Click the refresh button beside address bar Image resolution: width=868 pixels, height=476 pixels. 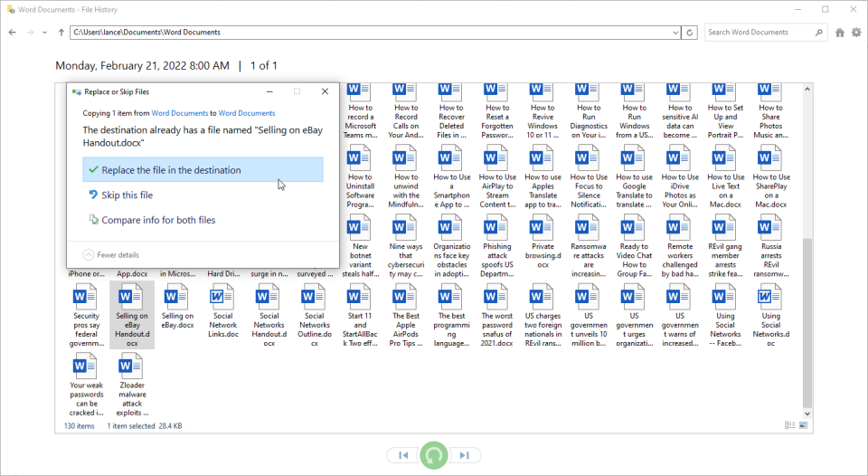[689, 33]
